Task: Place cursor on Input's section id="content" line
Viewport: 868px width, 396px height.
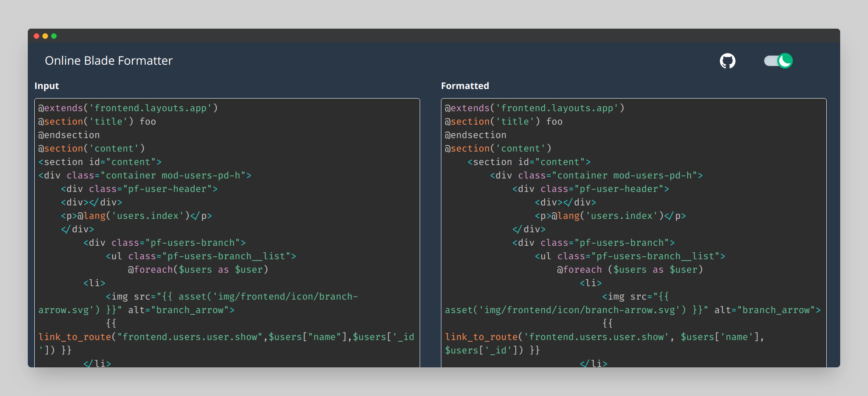Action: [x=100, y=162]
